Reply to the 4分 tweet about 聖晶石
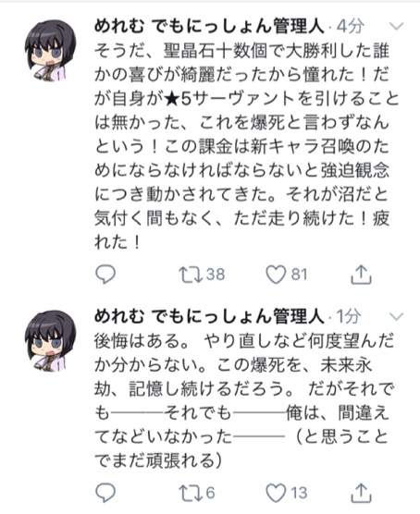The height and width of the screenshot is (514, 420). coord(105,274)
